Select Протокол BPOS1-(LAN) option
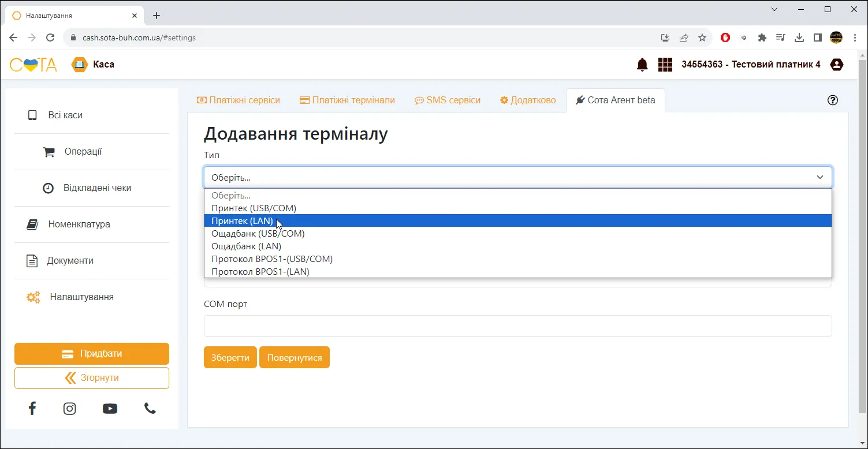The image size is (868, 449). pos(518,271)
